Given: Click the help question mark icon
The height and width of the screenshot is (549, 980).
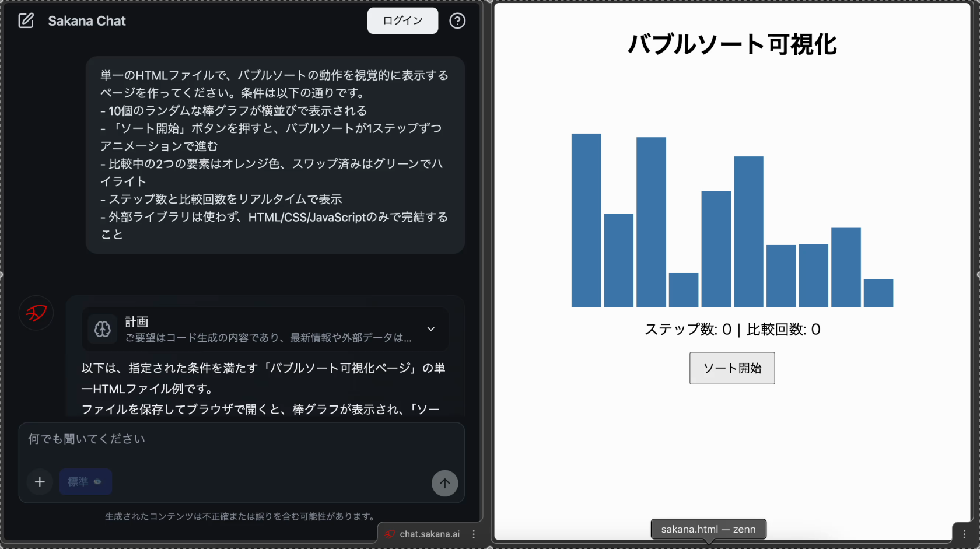Looking at the screenshot, I should point(457,20).
